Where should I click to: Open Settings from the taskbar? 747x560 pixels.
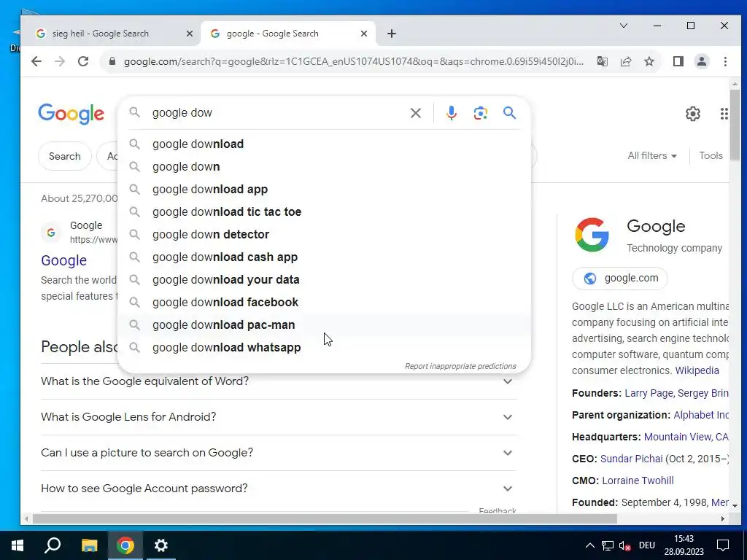[161, 545]
